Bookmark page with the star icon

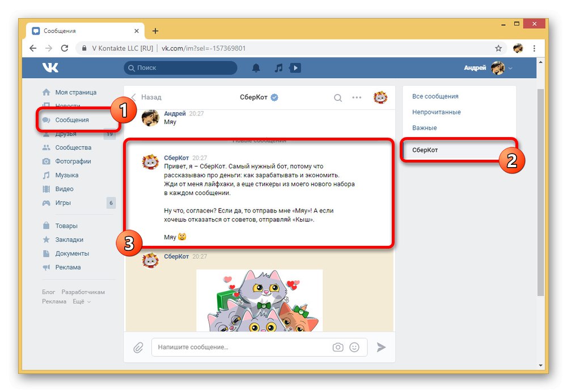(x=498, y=48)
